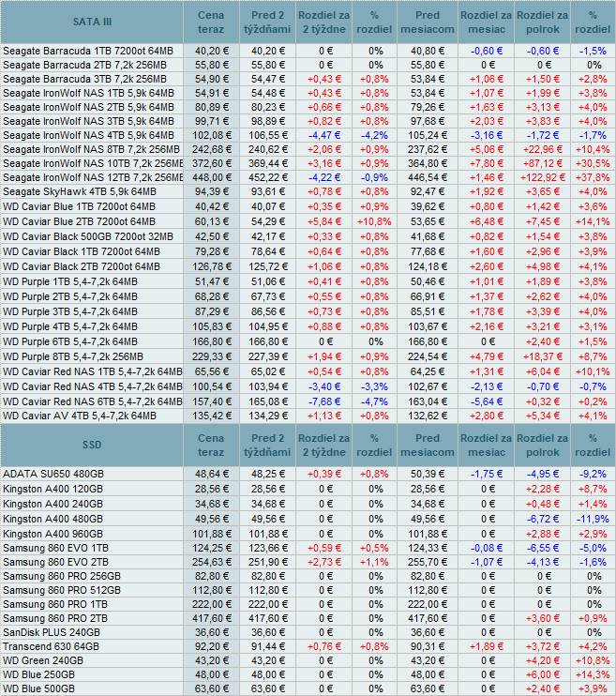Click Kingston A400 240GB product name
616x696 pixels.
(x=53, y=505)
